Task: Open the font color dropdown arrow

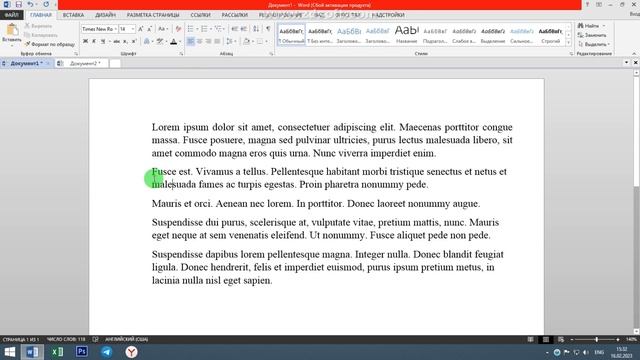Action: [x=180, y=42]
